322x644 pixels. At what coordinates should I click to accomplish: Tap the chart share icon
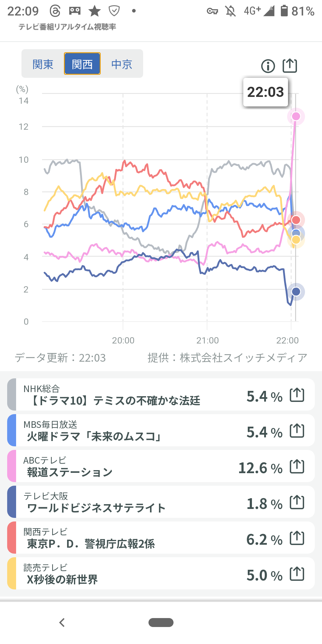(x=290, y=66)
